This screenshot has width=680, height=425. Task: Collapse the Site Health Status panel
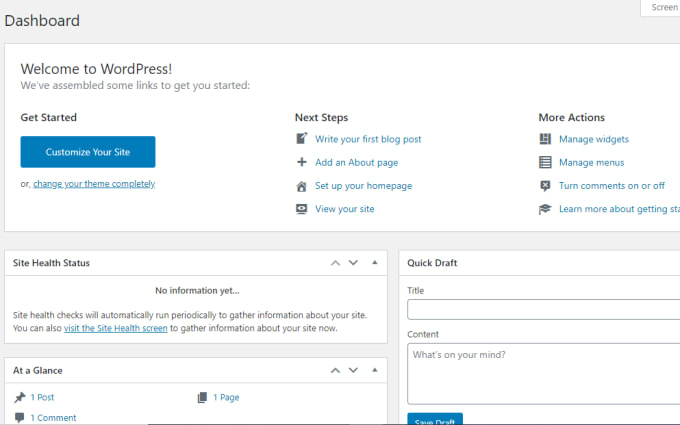[375, 262]
